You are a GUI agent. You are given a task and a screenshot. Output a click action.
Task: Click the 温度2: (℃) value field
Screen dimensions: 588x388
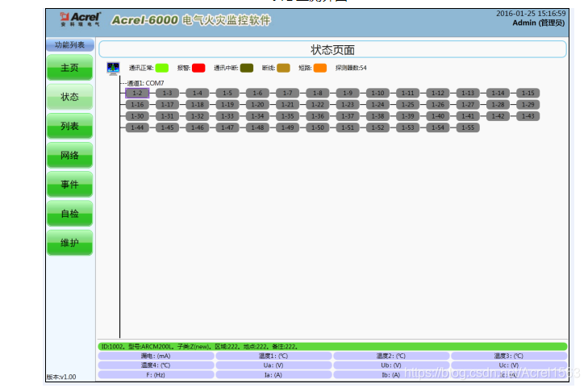(391, 356)
